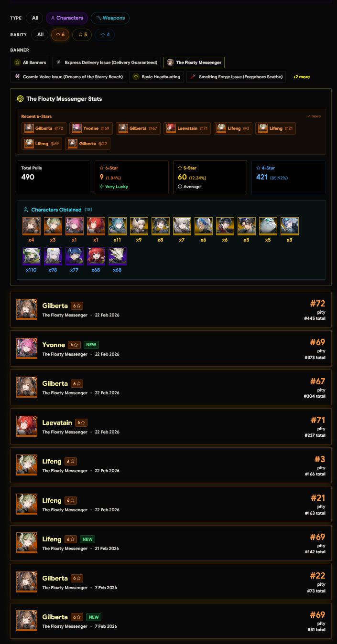
Task: Click the Yvonne avatar in pull history
Action: click(x=27, y=348)
